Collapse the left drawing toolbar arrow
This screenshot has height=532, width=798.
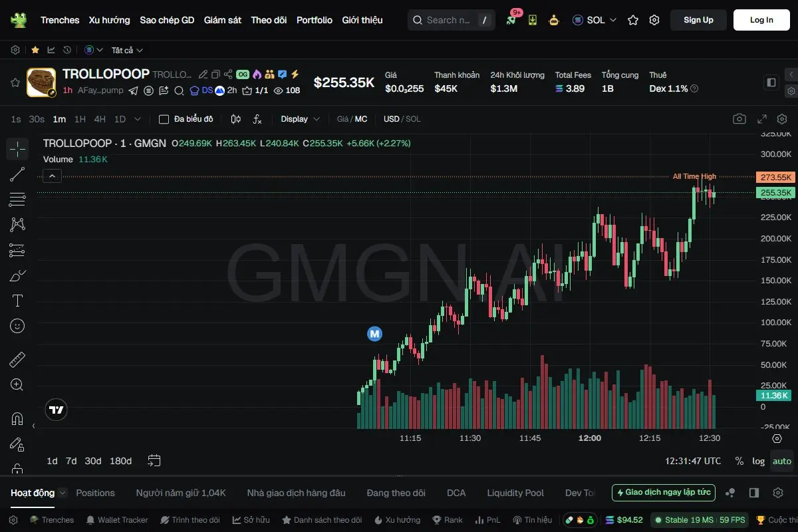[33, 426]
